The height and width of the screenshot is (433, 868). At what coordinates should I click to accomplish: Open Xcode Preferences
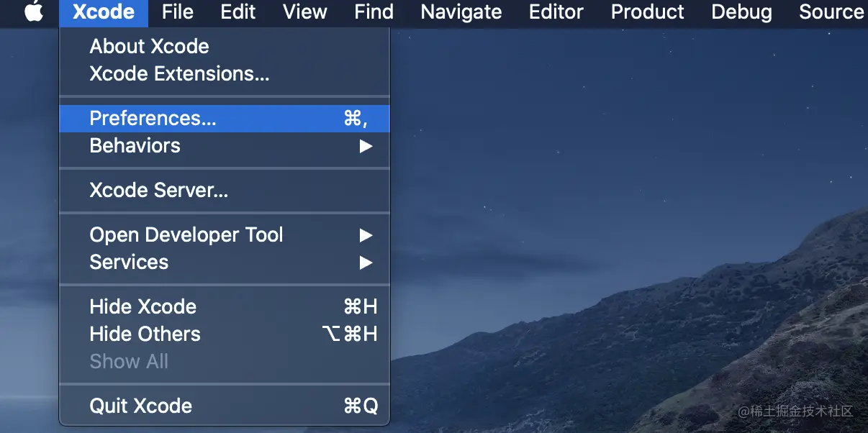(x=153, y=118)
